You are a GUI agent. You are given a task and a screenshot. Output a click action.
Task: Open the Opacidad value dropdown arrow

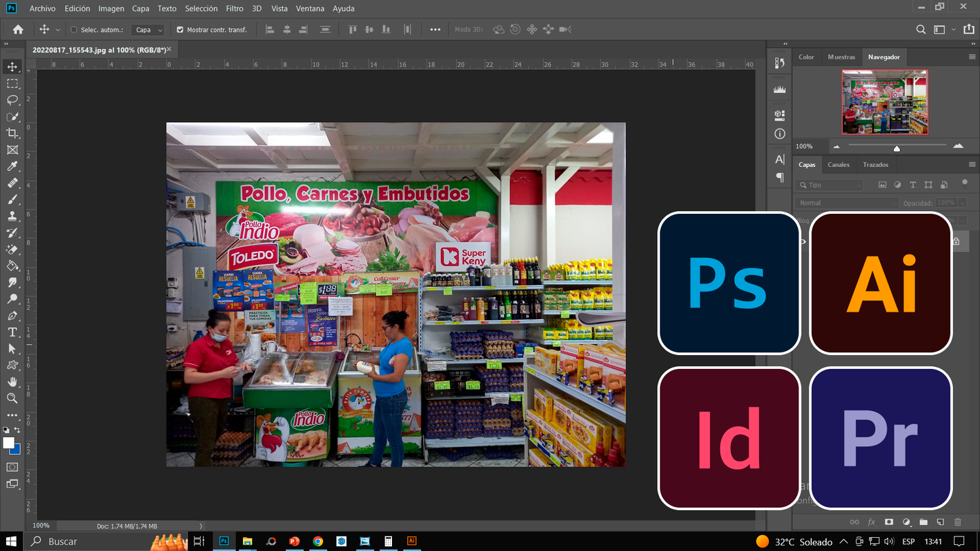(962, 203)
